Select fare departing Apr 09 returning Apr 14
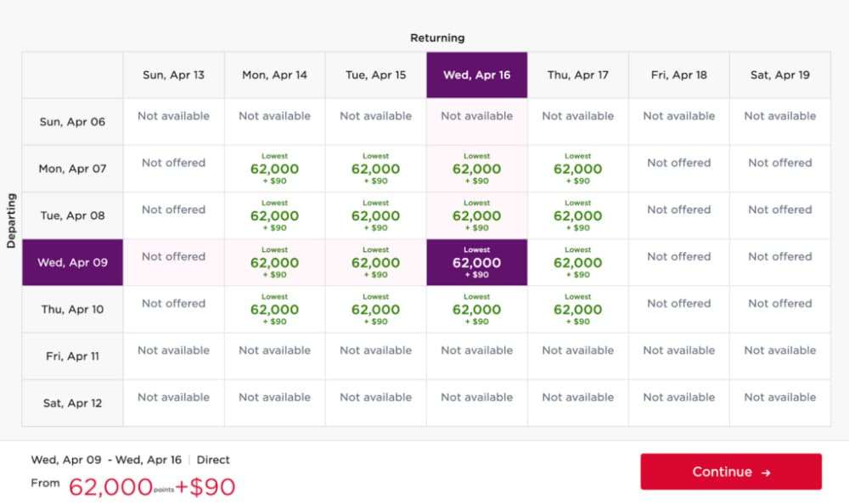This screenshot has width=849, height=504. (x=275, y=262)
